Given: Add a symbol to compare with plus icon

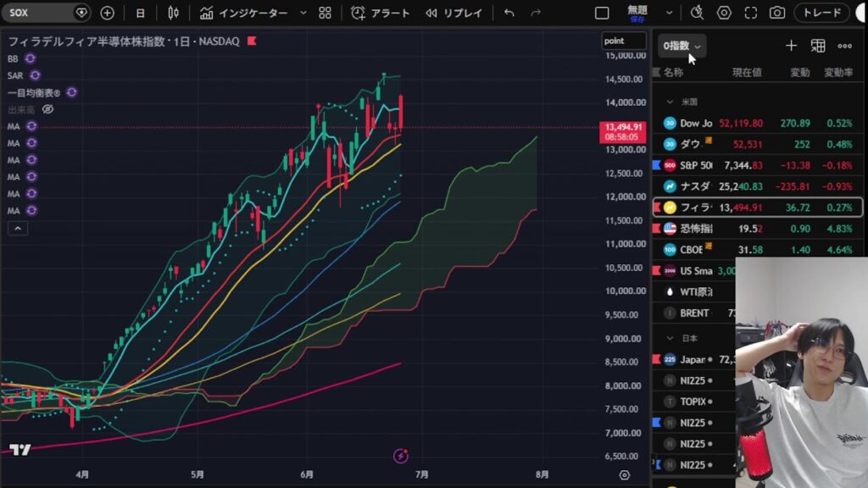Looking at the screenshot, I should (108, 13).
